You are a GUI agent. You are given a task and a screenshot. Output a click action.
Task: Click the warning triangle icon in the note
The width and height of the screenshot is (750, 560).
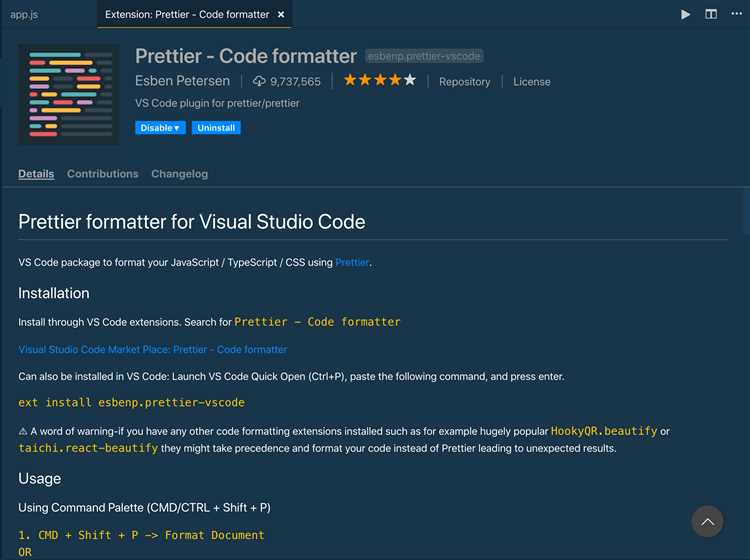tap(22, 431)
